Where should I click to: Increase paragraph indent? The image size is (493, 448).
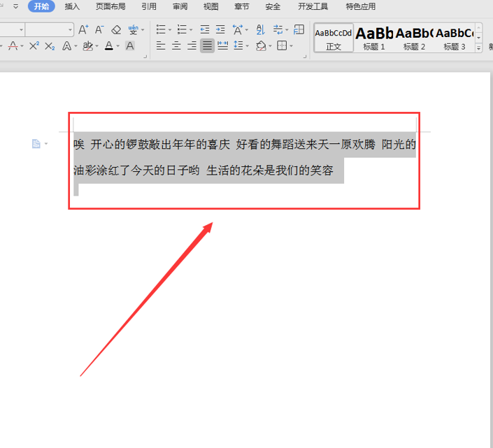coord(220,30)
